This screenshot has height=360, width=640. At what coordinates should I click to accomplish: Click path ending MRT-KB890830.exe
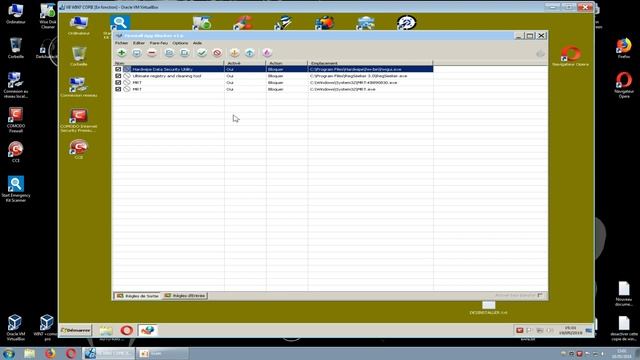coord(353,82)
